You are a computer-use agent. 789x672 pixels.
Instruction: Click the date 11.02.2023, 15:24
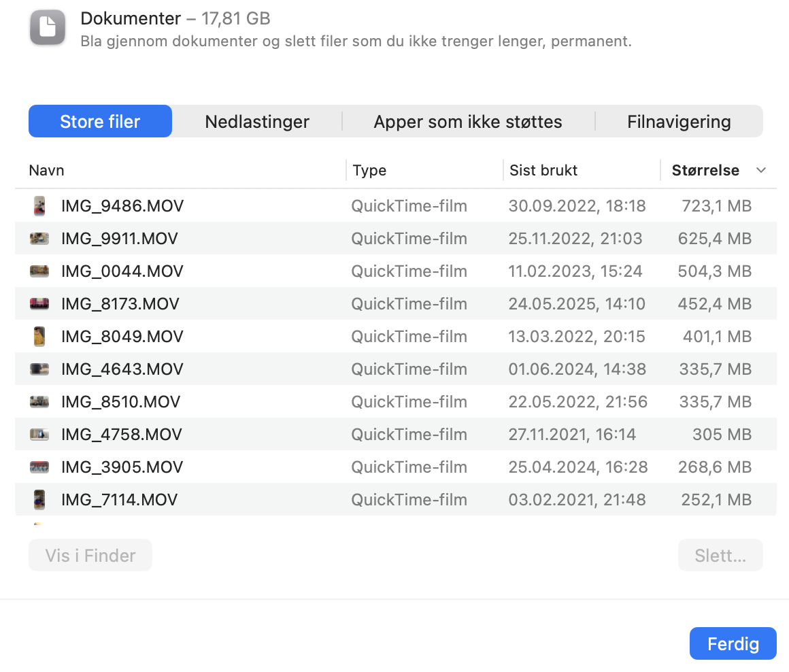tap(575, 271)
